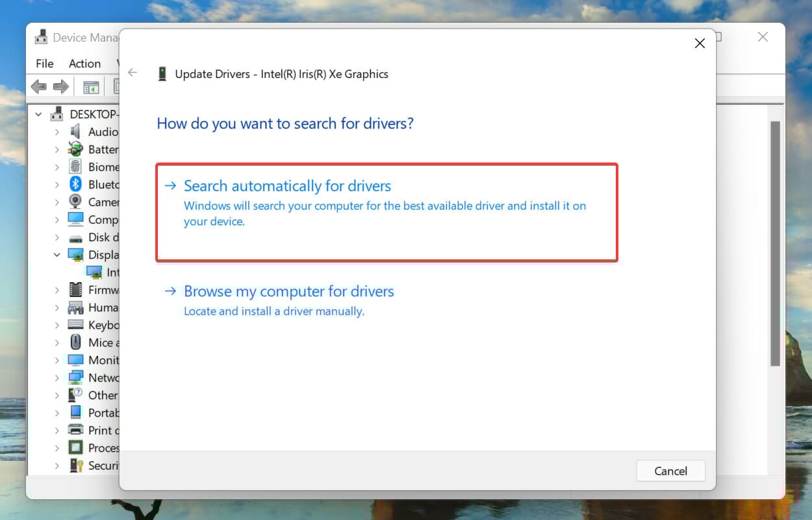The width and height of the screenshot is (812, 520).
Task: Select the Bluetooth icon
Action: pos(76,185)
